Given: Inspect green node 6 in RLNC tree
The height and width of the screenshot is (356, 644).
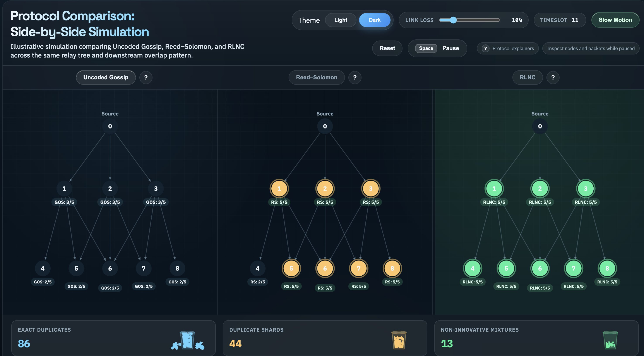Looking at the screenshot, I should pos(540,268).
